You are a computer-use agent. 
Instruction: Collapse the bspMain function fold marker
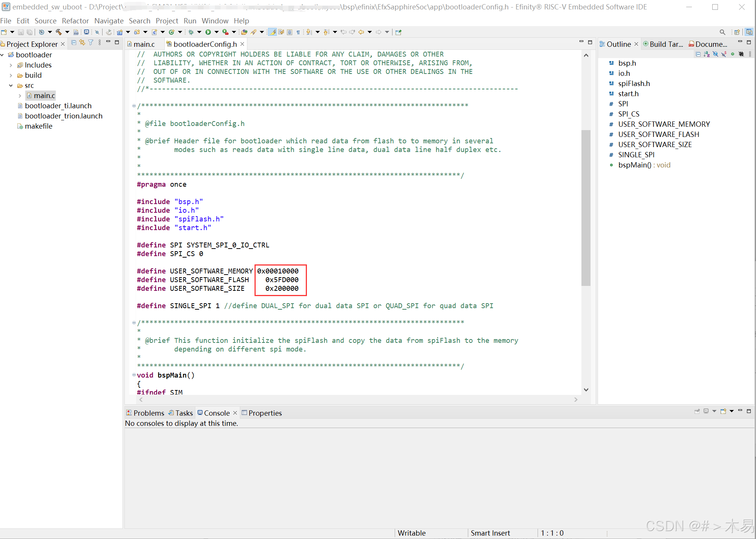(x=134, y=375)
